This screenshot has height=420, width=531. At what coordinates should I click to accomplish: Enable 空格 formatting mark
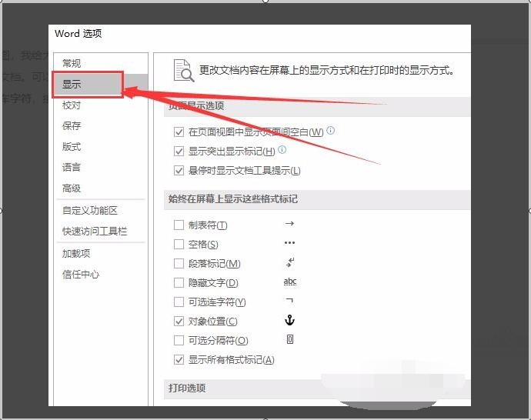179,244
